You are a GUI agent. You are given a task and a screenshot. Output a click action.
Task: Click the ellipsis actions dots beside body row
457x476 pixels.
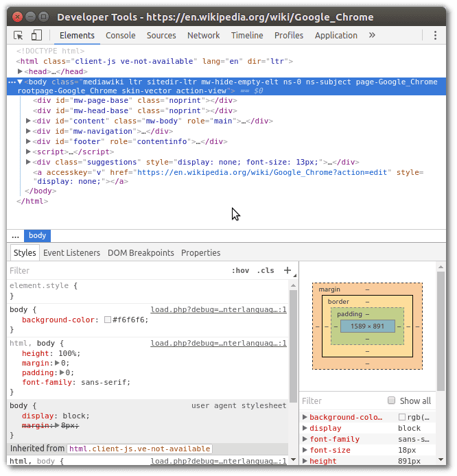(12, 82)
